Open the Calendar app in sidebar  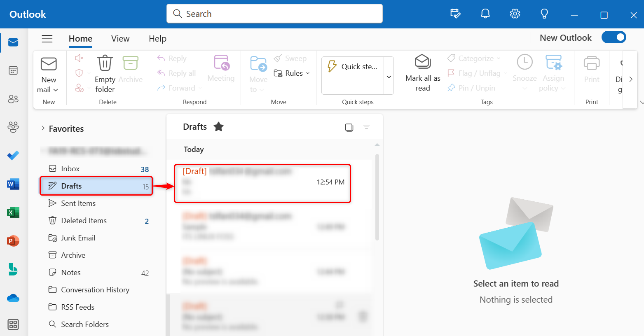(x=13, y=70)
